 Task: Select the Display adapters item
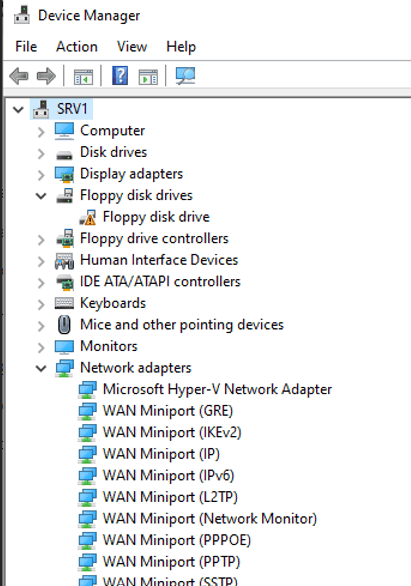pos(132,174)
